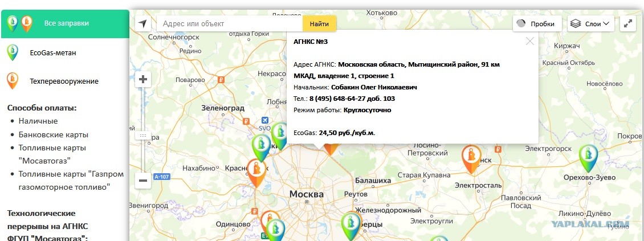Click the phone number 8 (495) 648-64-27

338,99
